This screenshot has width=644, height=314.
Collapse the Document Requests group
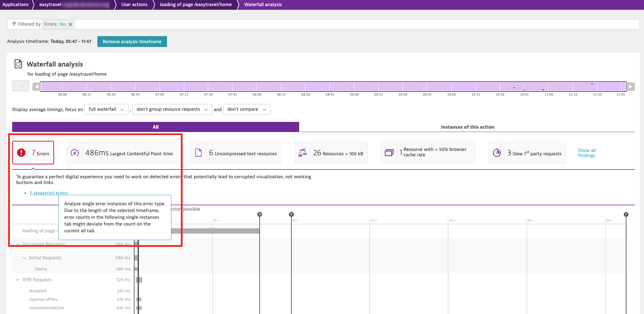[x=18, y=244]
